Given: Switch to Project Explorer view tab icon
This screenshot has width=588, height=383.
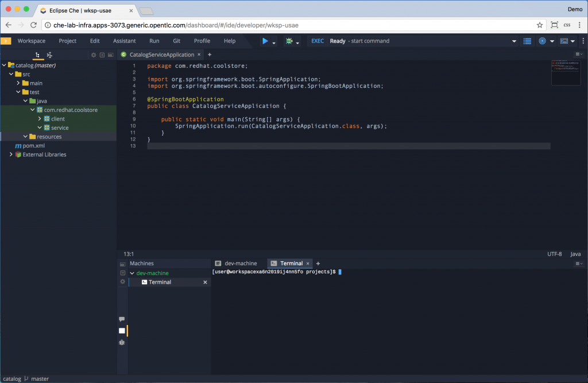Looking at the screenshot, I should [x=37, y=55].
